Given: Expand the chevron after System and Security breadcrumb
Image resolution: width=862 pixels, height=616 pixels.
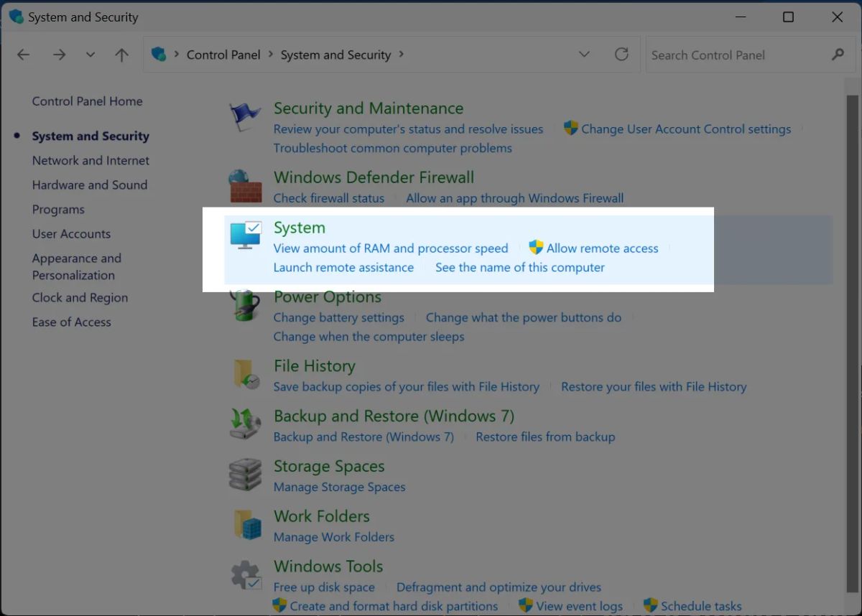Looking at the screenshot, I should pos(401,55).
